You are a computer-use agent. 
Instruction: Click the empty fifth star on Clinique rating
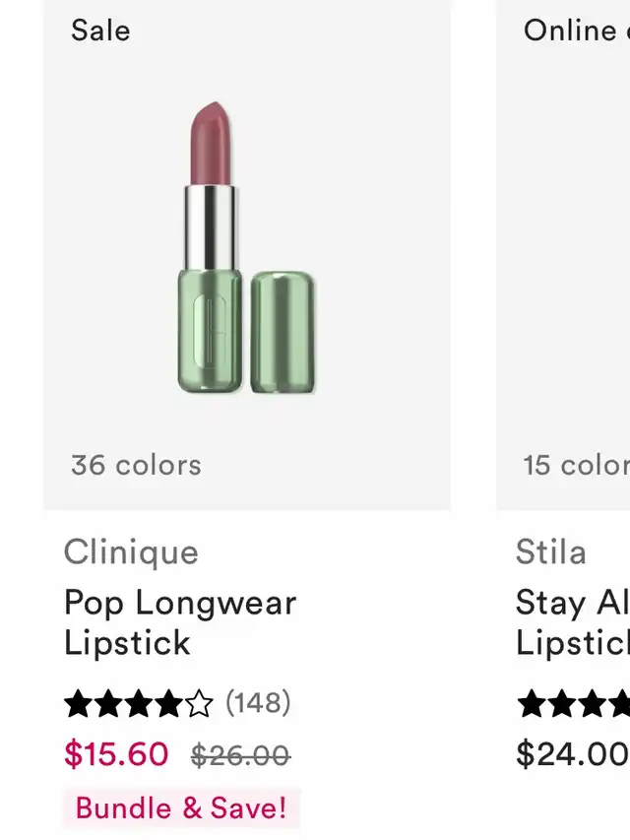199,703
